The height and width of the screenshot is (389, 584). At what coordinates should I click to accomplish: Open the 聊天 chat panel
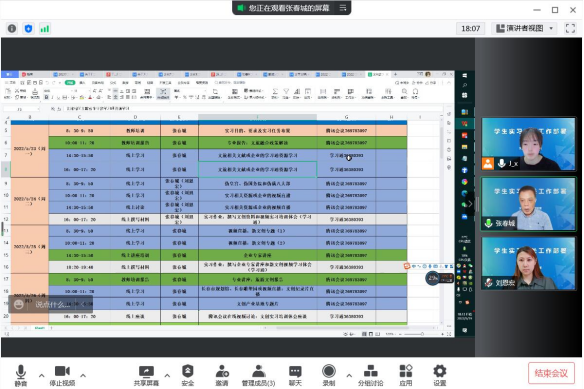[x=295, y=376]
